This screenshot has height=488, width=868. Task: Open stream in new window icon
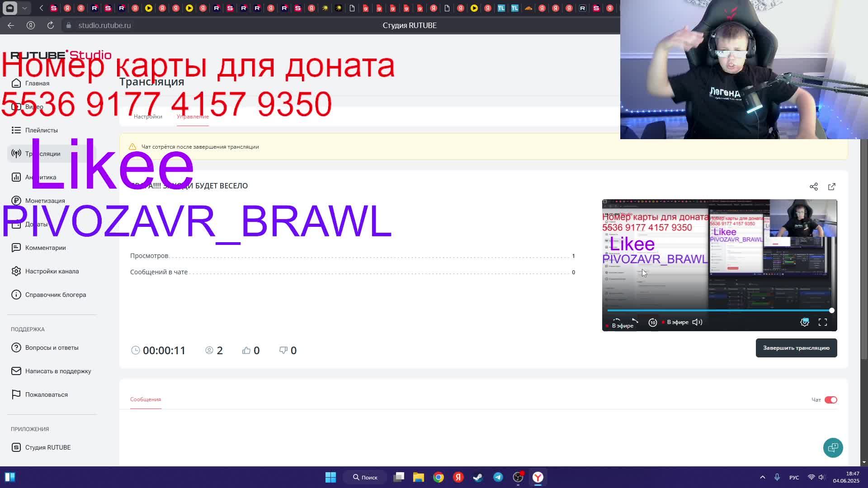tap(832, 187)
